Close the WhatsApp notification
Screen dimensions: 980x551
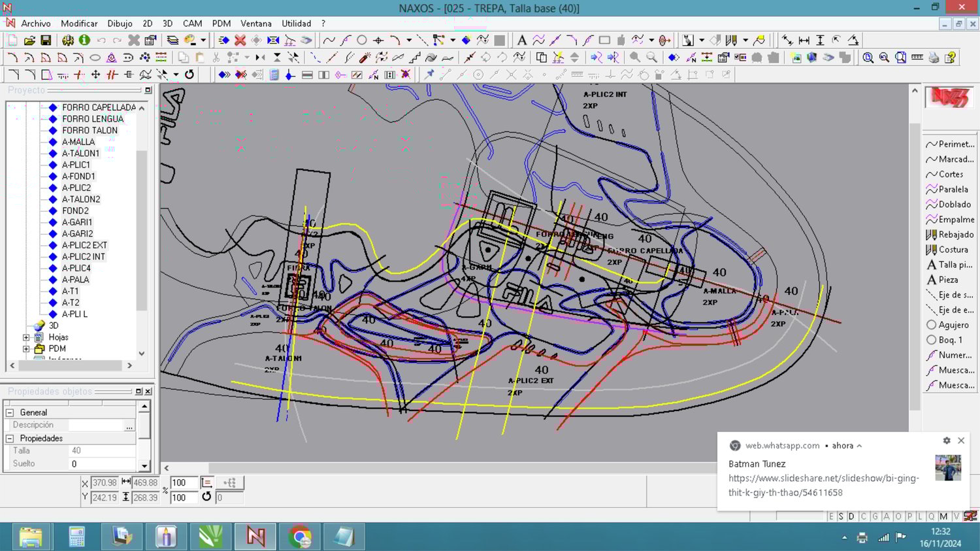pyautogui.click(x=961, y=441)
